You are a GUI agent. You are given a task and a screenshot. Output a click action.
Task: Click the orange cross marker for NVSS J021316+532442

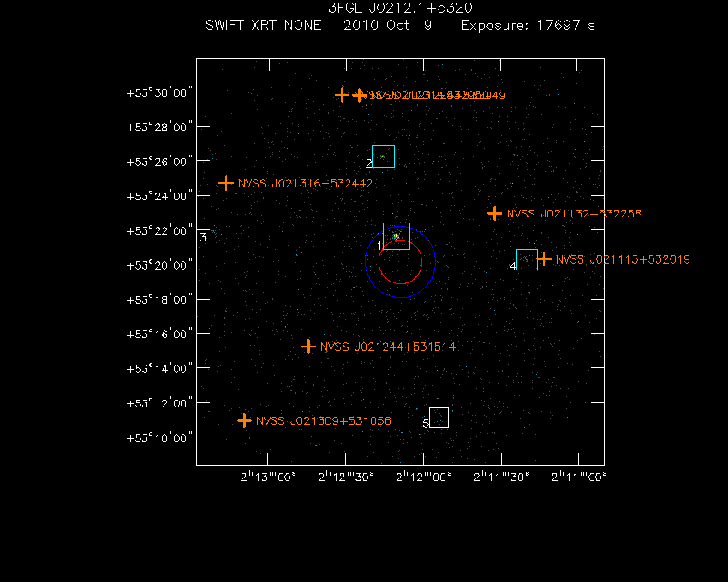(x=225, y=183)
